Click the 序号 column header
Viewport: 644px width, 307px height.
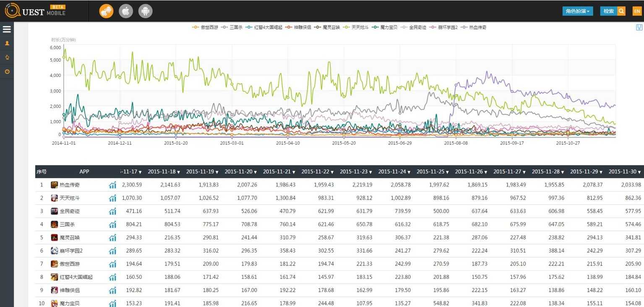[x=42, y=172]
